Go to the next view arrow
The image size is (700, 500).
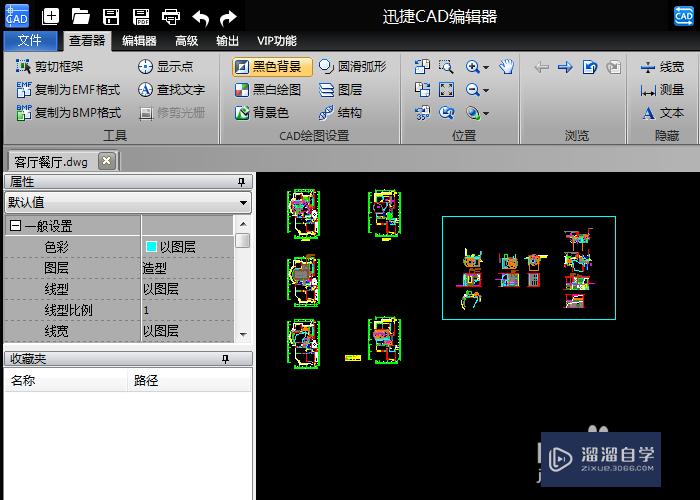pyautogui.click(x=565, y=67)
